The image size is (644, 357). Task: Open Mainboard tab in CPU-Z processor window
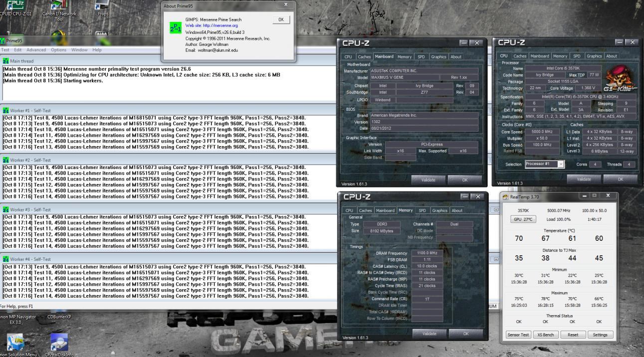click(539, 56)
